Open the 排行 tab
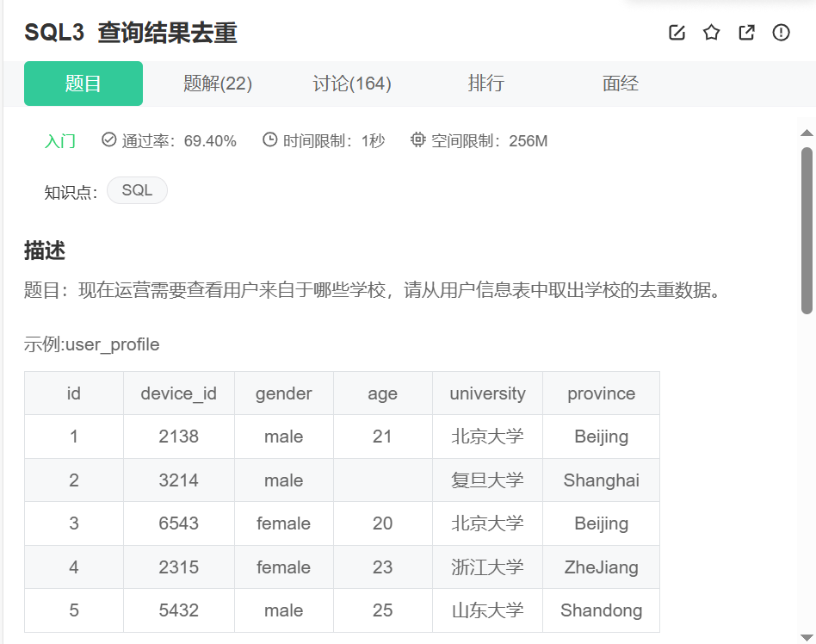Screen dimensions: 816x644 486,84
